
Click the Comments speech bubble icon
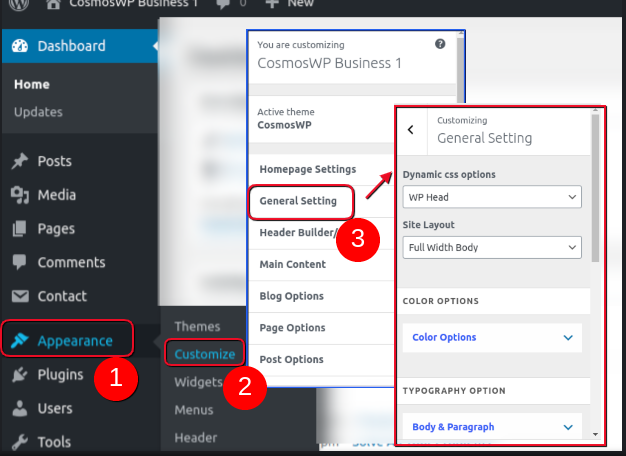[x=20, y=262]
